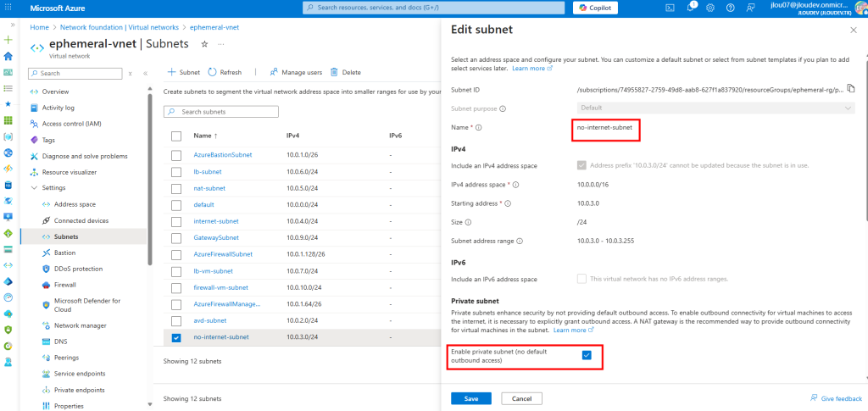Open the Help question mark icon
The width and height of the screenshot is (868, 411).
coord(730,8)
